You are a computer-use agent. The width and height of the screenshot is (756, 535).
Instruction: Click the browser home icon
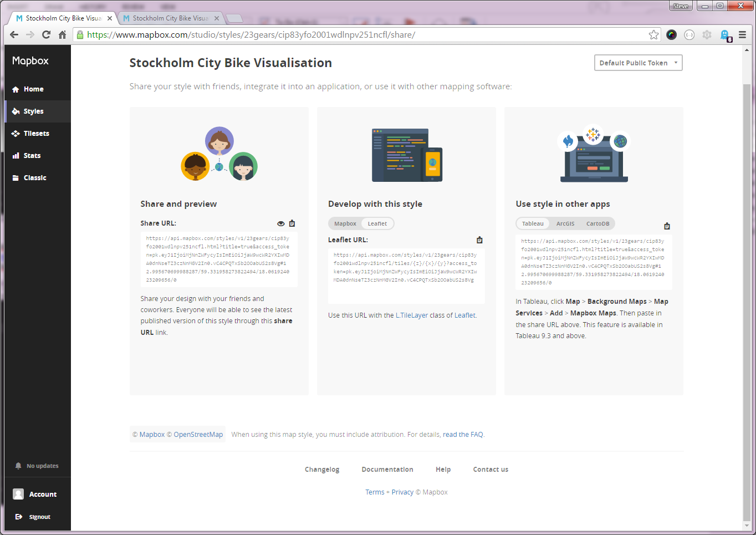pos(62,34)
